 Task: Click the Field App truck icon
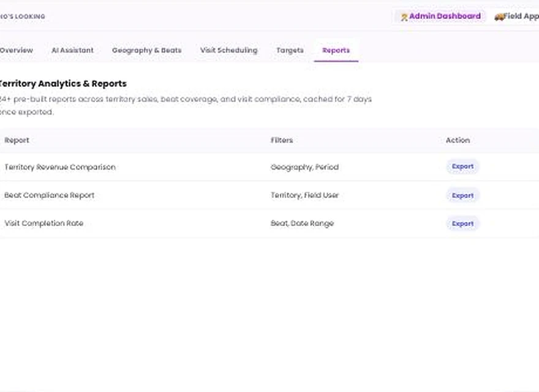499,17
